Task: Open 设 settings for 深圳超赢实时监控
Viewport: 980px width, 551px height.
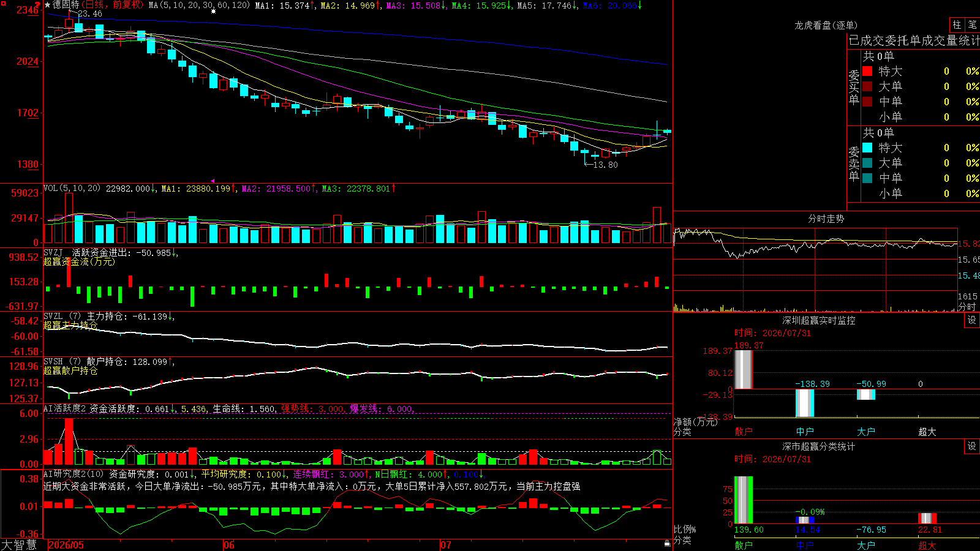Action: [x=972, y=320]
